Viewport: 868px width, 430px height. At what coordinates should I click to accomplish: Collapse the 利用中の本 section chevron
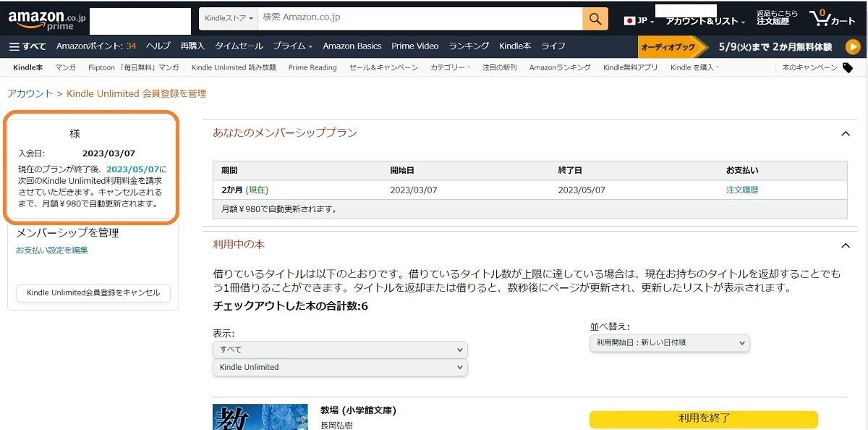846,245
